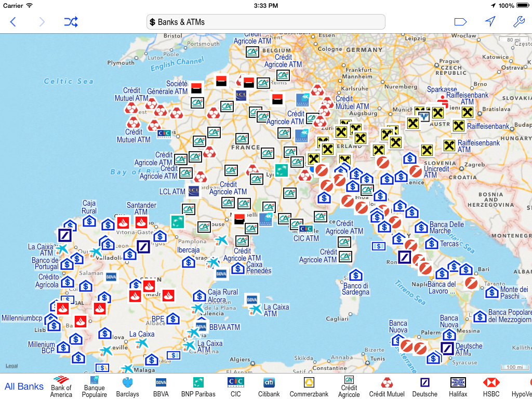Tap the CIC pin near Nantes

tap(164, 134)
